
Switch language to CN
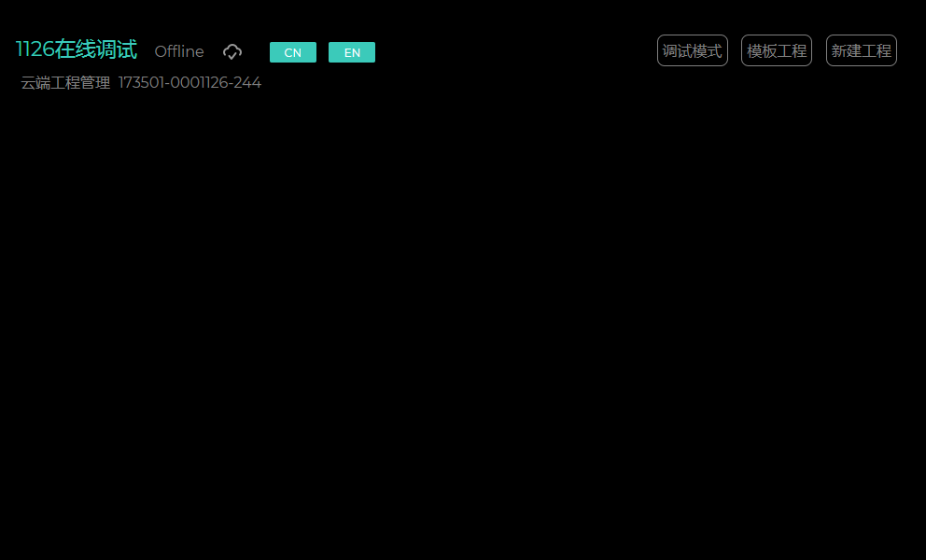coord(293,52)
